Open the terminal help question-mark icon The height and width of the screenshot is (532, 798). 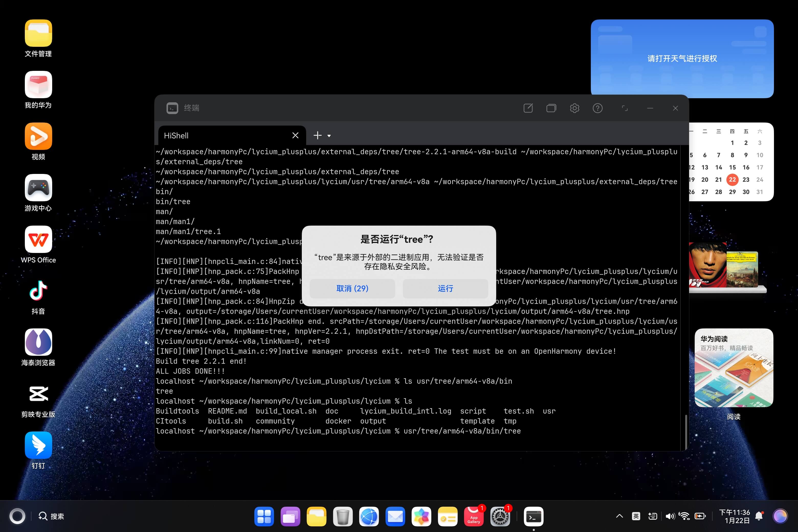pyautogui.click(x=597, y=108)
